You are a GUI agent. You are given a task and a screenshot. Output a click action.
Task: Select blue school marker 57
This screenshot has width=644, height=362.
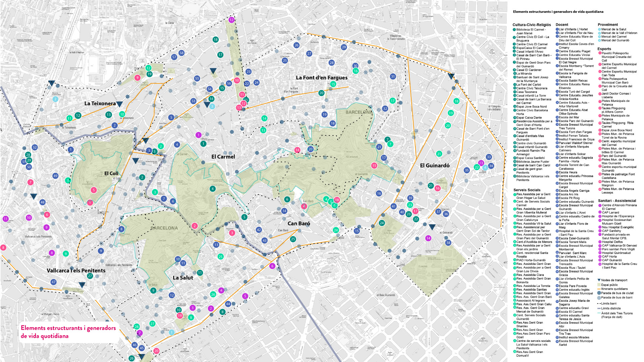174,57
